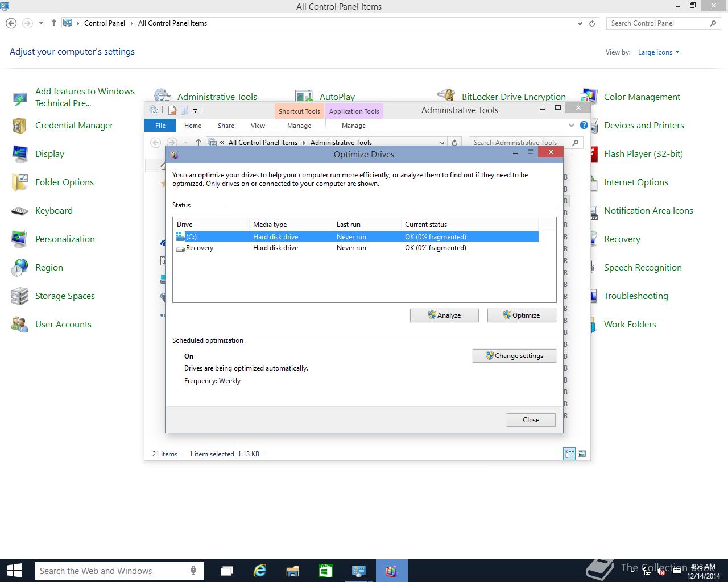Open the Store app on the taskbar
This screenshot has width=728, height=582.
[x=325, y=571]
